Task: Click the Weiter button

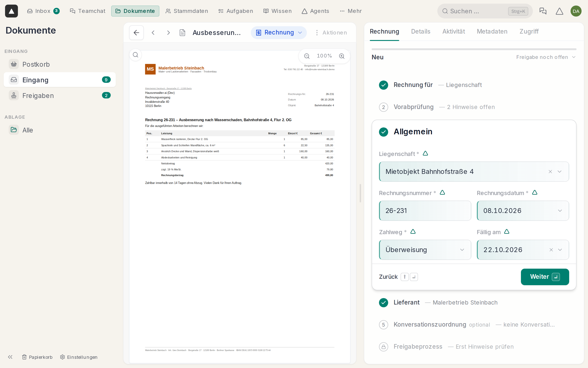Action: (x=545, y=277)
